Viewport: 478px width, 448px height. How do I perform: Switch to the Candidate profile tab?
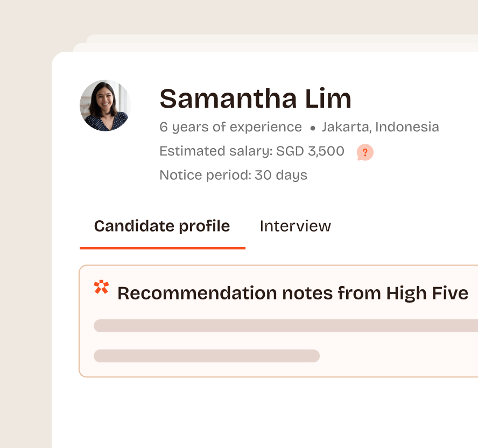[x=162, y=226]
